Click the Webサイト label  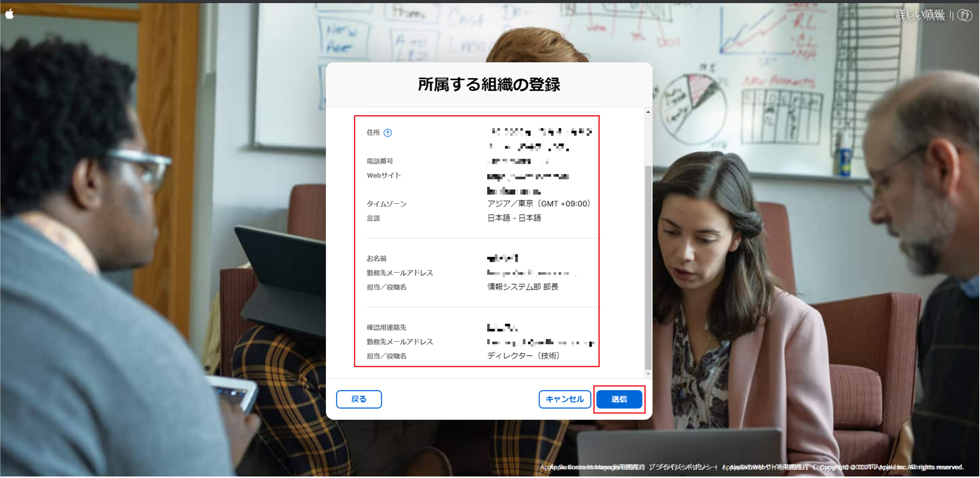point(384,175)
